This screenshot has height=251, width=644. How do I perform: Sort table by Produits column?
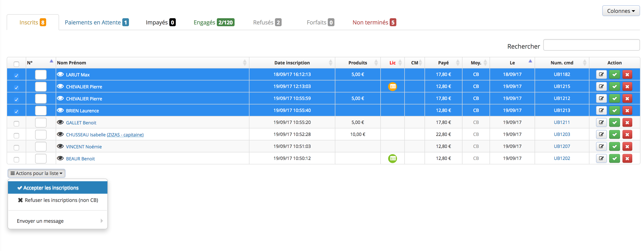[358, 63]
